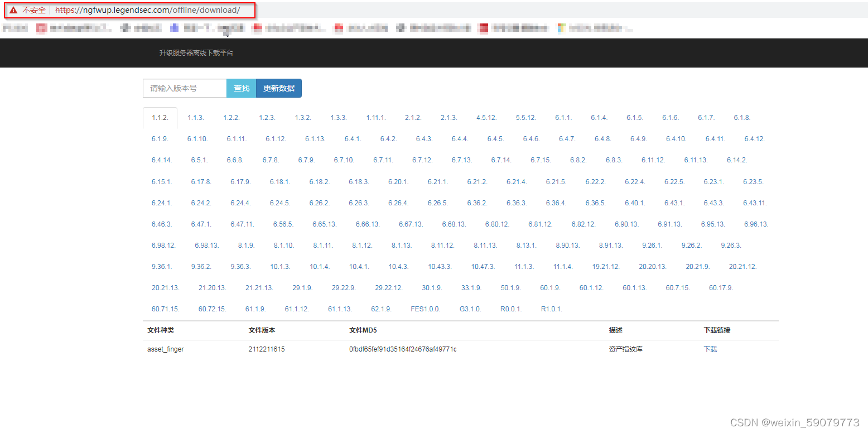868x433 pixels.
Task: Click the 查找 search button
Action: tap(241, 88)
